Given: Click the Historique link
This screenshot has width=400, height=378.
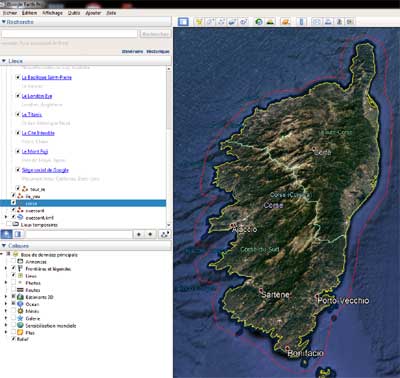Looking at the screenshot, I should [158, 51].
